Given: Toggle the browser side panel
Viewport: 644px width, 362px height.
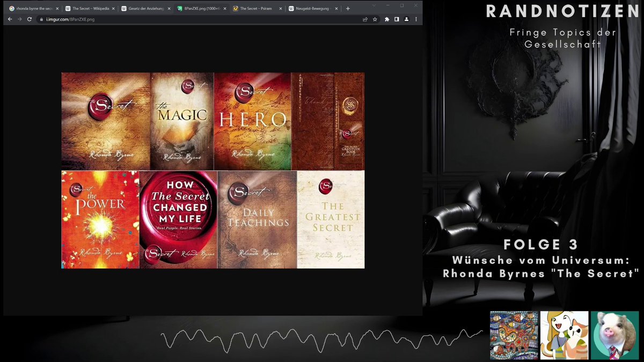Looking at the screenshot, I should coord(397,19).
